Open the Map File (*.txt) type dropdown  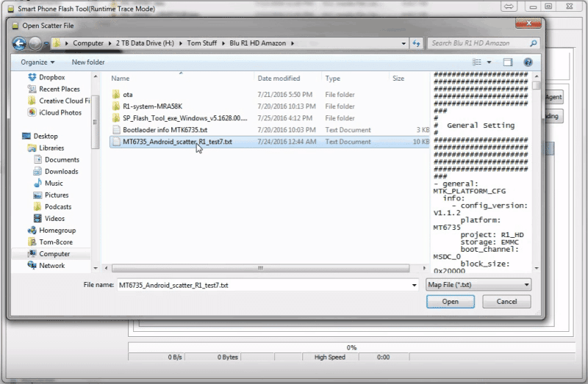pos(478,285)
